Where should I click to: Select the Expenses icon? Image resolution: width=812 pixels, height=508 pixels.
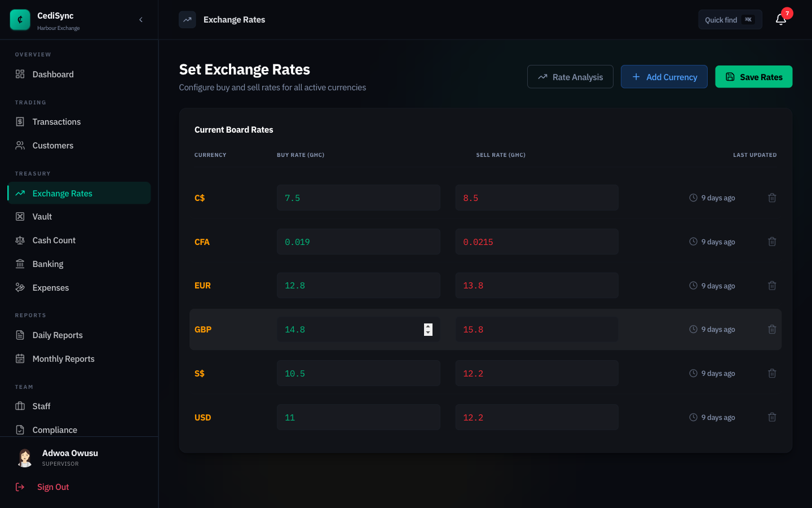21,287
